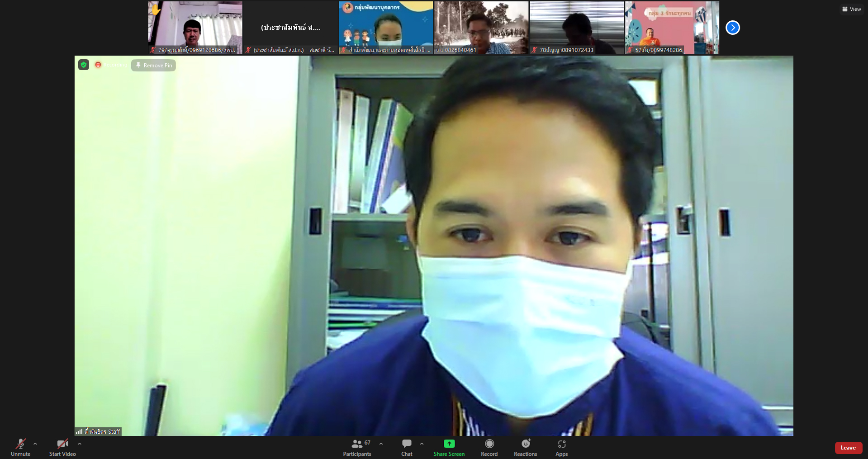
Task: Select participant thumbnail 57.กึ่ง/0899748286
Action: click(x=672, y=28)
